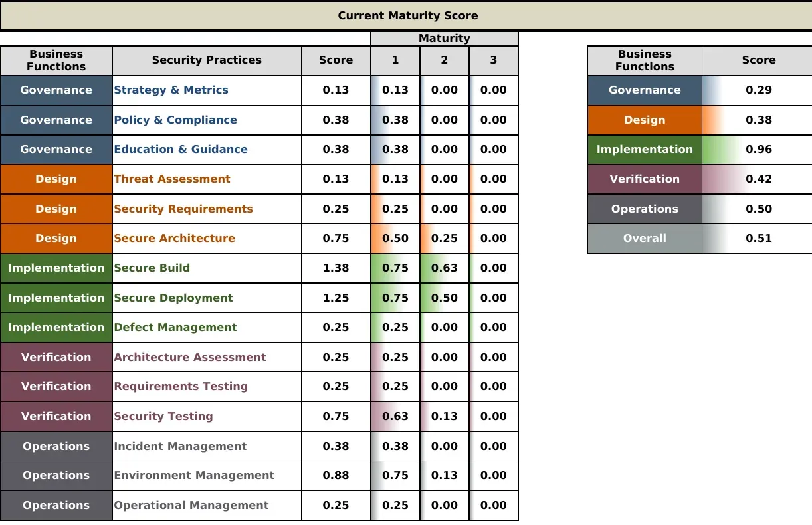Click the 0.25 maturity 2 value for Secure Architecture

445,239
